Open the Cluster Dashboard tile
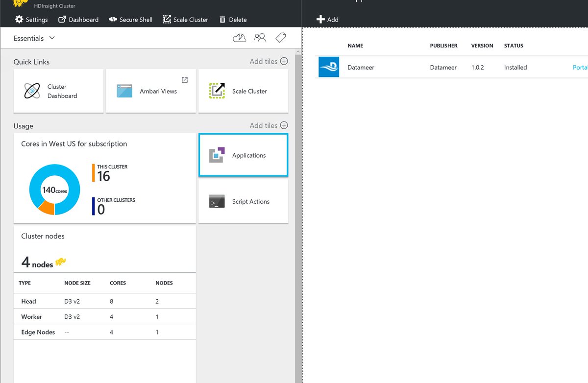 pyautogui.click(x=59, y=91)
